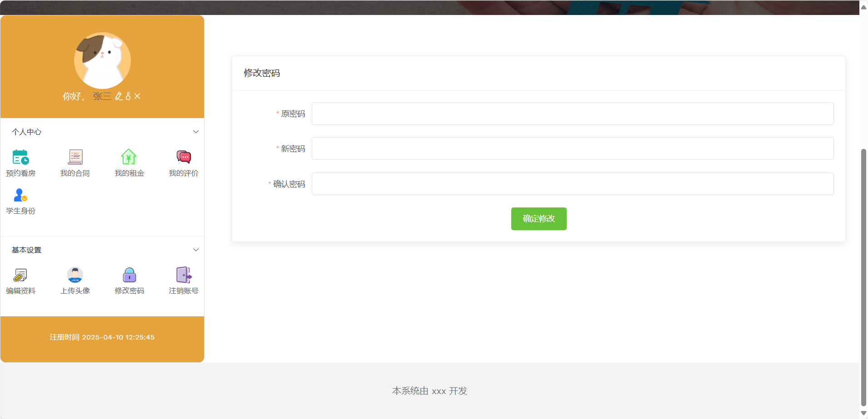Click the 编辑资料 label
868x419 pixels.
[20, 291]
